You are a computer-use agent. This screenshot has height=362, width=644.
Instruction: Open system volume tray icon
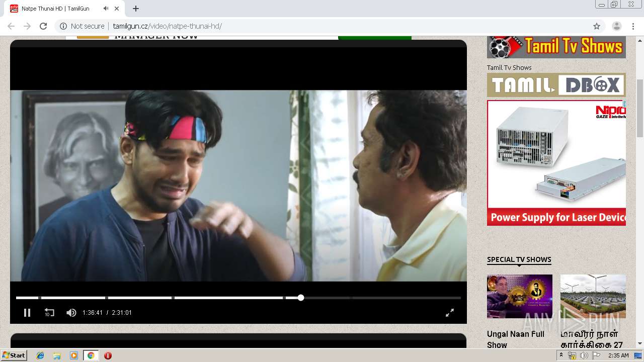point(584,355)
